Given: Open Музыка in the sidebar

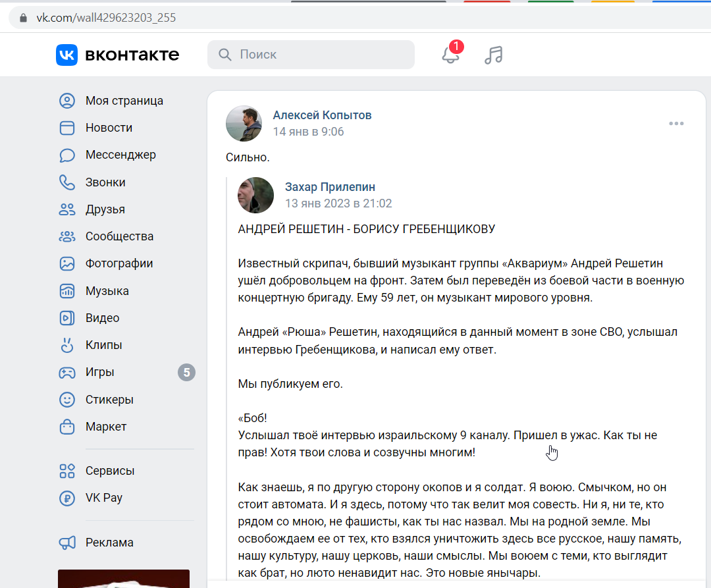Looking at the screenshot, I should click(x=107, y=290).
